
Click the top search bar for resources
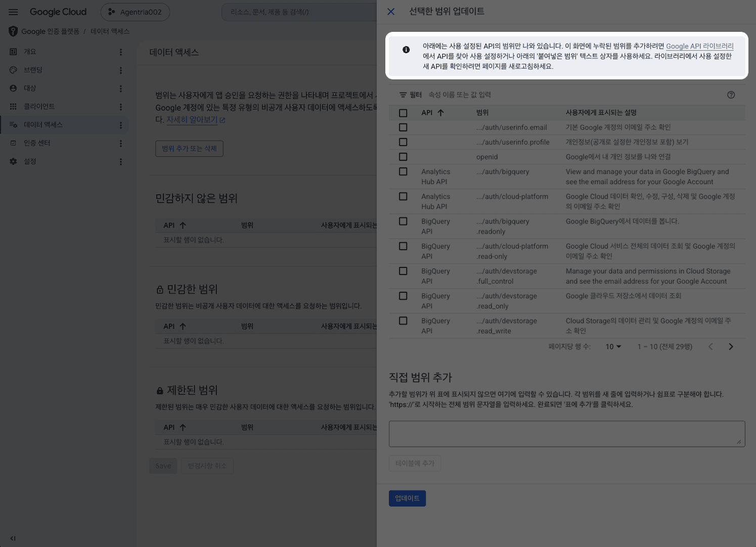point(299,12)
